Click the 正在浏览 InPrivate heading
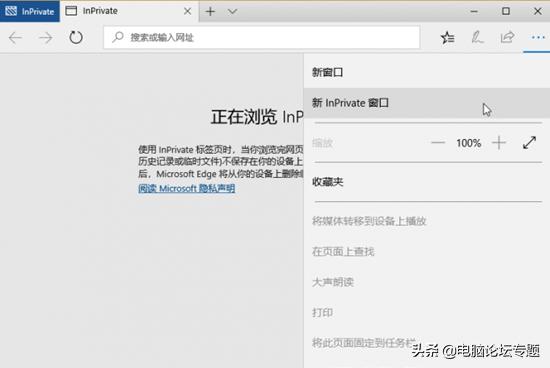The height and width of the screenshot is (368, 550). coord(257,117)
